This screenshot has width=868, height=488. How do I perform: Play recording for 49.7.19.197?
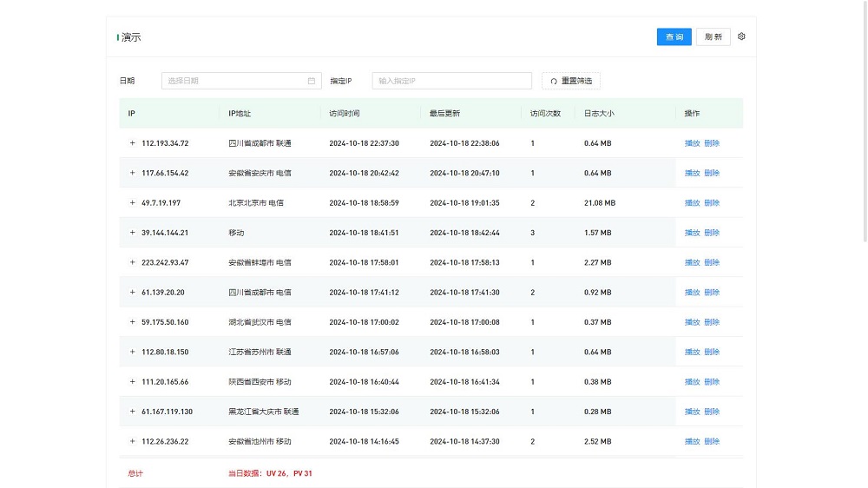click(x=692, y=203)
